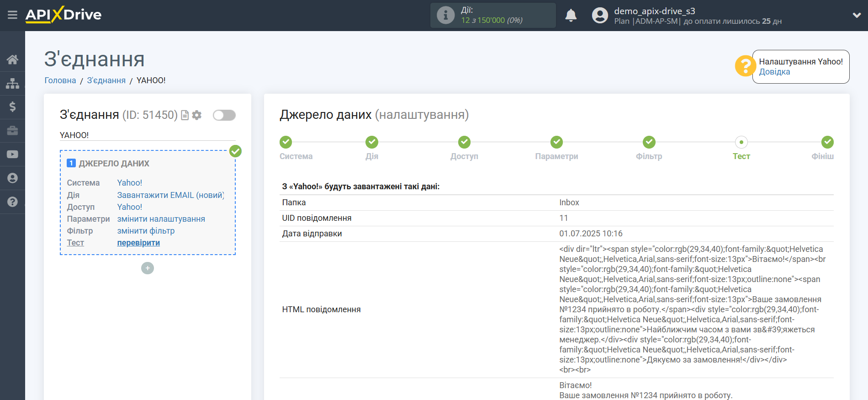Click the actions info icon
The height and width of the screenshot is (400, 868).
445,15
